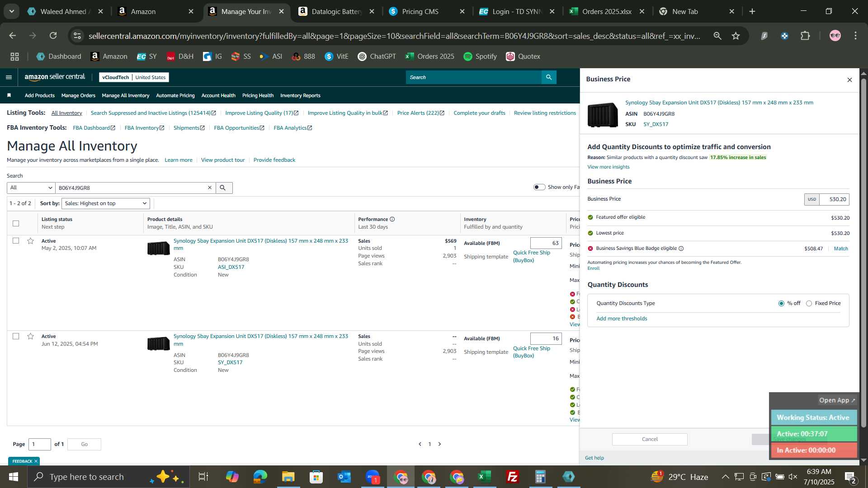Open info icon next to Performance header
The image size is (868, 488).
(x=392, y=219)
